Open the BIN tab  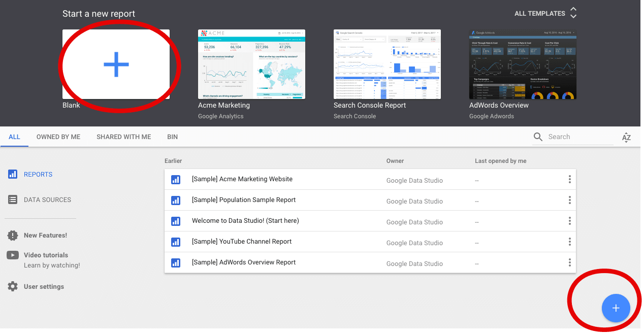(x=172, y=137)
